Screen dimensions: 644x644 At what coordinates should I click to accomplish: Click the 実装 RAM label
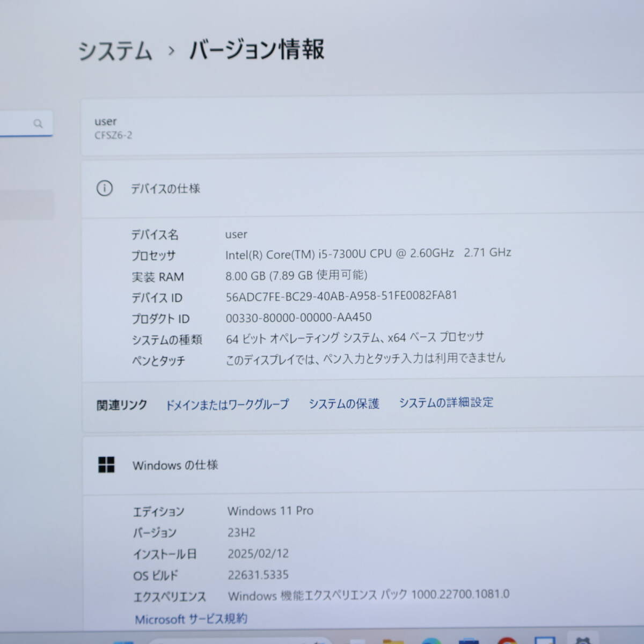pyautogui.click(x=158, y=277)
